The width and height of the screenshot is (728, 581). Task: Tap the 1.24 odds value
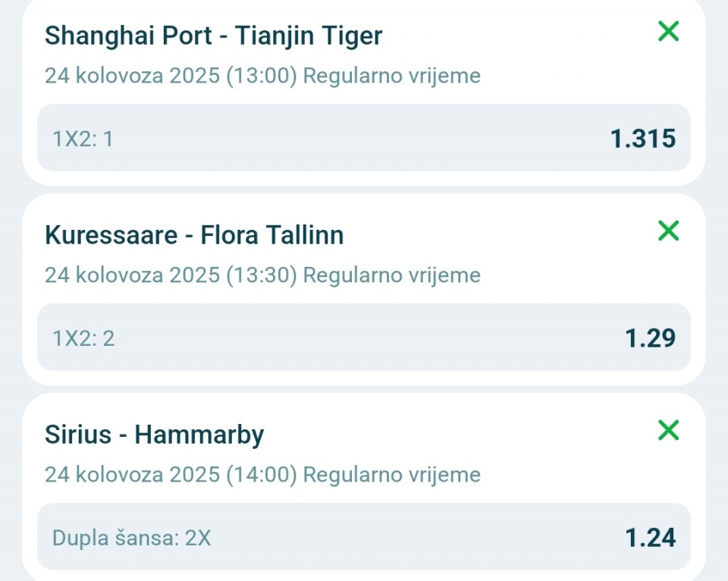[x=650, y=537]
